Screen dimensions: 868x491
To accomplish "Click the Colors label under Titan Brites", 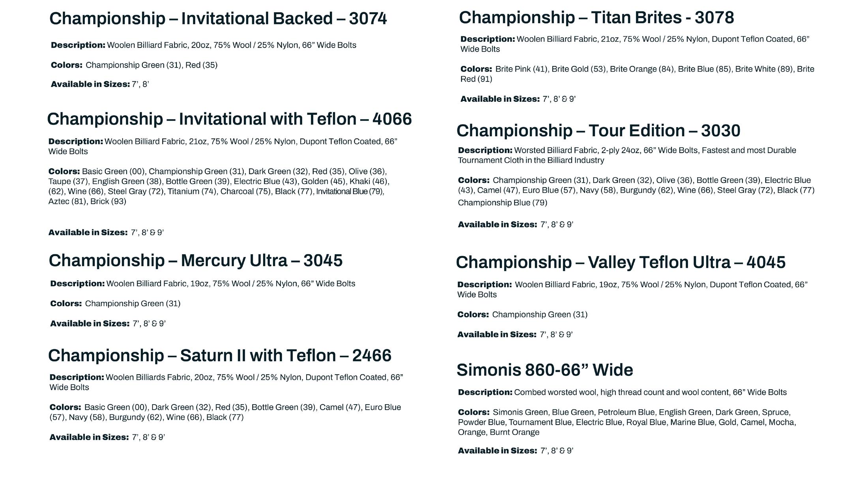I will (476, 69).
